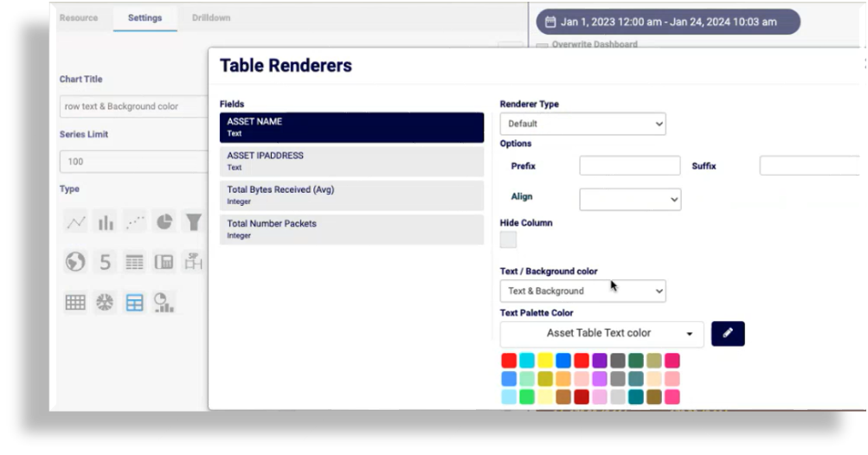Open the Align dropdown
Screen dimensions: 868x455
[x=630, y=199]
